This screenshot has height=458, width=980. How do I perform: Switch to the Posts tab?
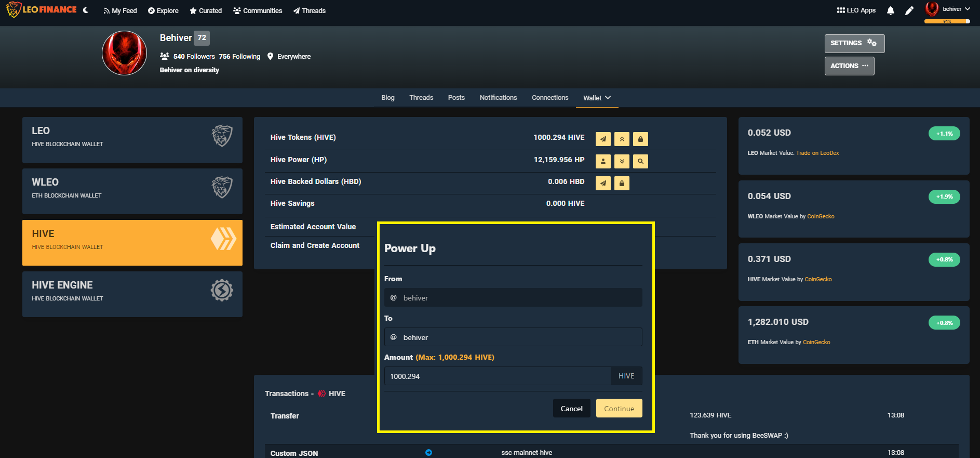click(x=457, y=98)
